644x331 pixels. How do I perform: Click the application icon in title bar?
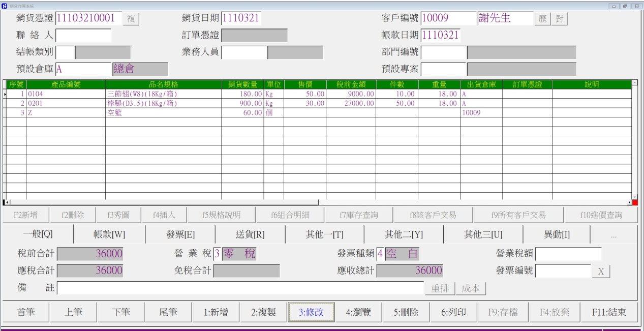(x=5, y=6)
